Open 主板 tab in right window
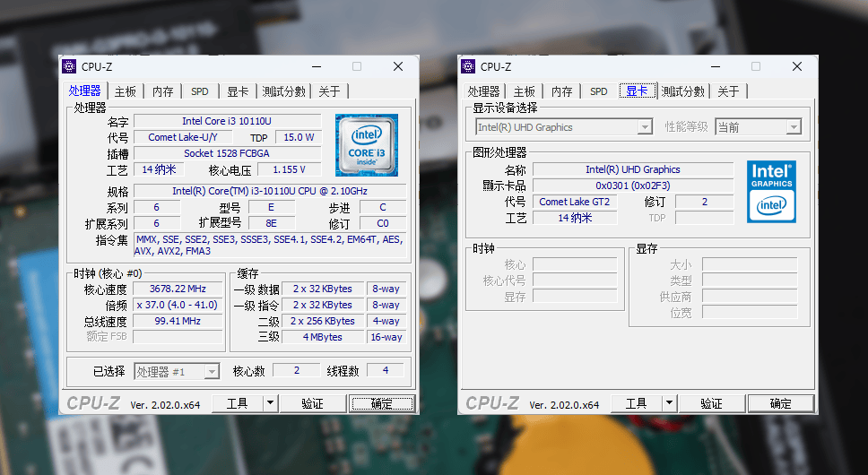This screenshot has width=868, height=475. 525,91
